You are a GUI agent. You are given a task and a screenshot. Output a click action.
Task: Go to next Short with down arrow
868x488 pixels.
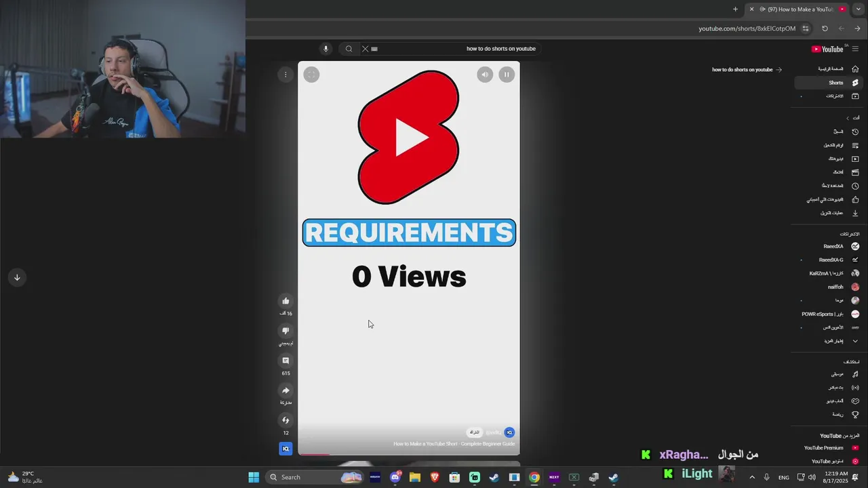[17, 277]
